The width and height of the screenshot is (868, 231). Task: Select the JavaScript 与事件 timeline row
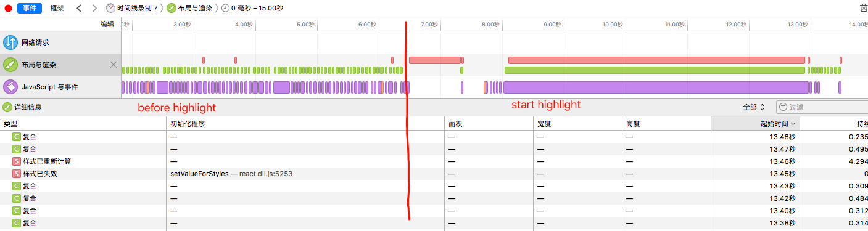pos(60,87)
